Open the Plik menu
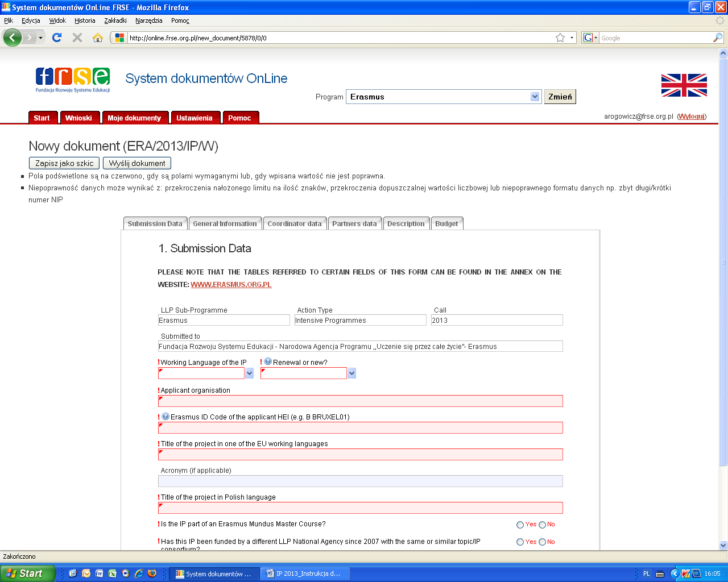 click(x=9, y=20)
